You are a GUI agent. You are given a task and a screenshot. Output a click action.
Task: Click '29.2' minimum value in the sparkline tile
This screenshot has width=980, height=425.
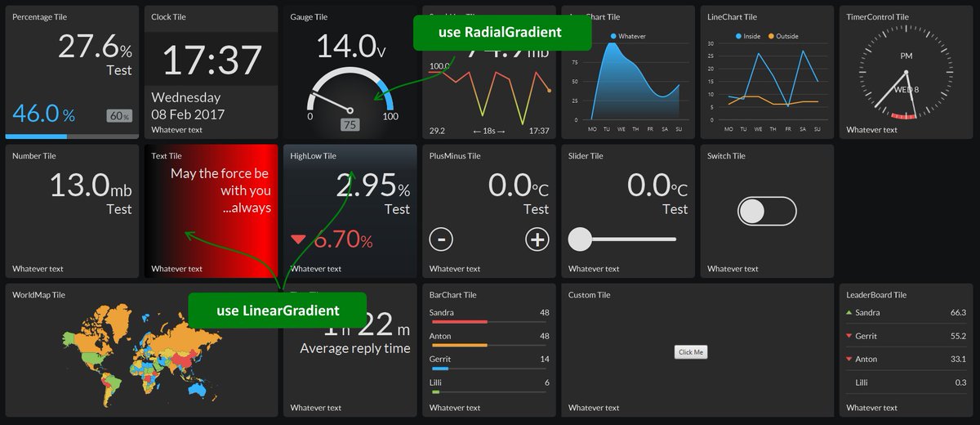(x=437, y=131)
